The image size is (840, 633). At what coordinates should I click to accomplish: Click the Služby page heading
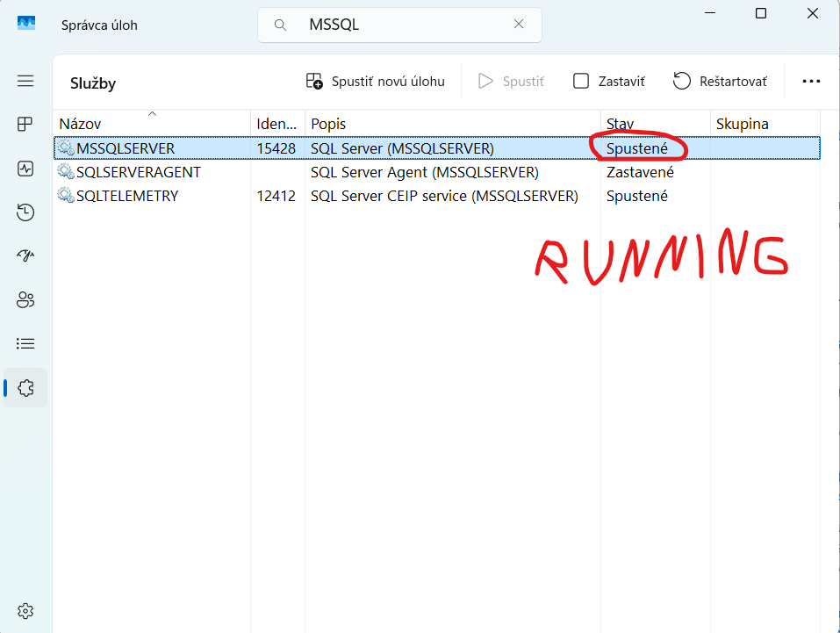(x=93, y=83)
